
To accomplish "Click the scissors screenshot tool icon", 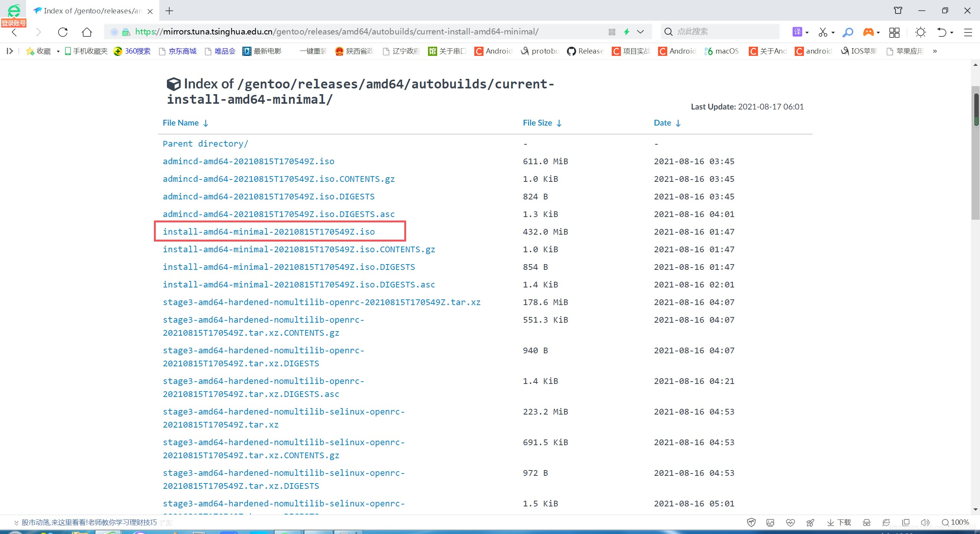I will 823,32.
